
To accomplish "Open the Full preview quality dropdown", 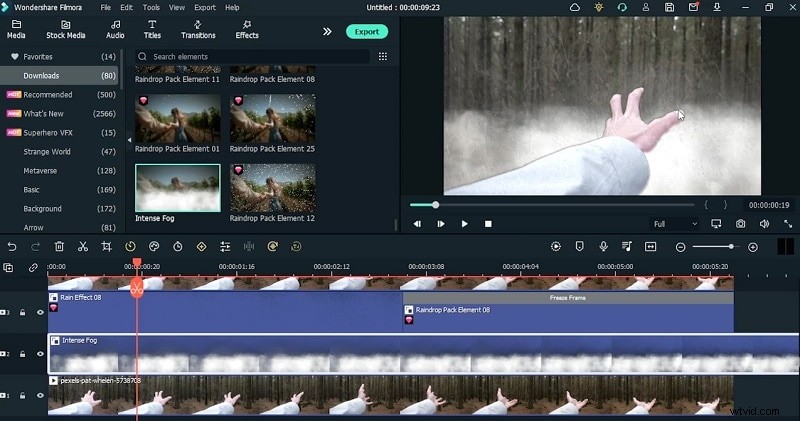I will click(x=673, y=224).
